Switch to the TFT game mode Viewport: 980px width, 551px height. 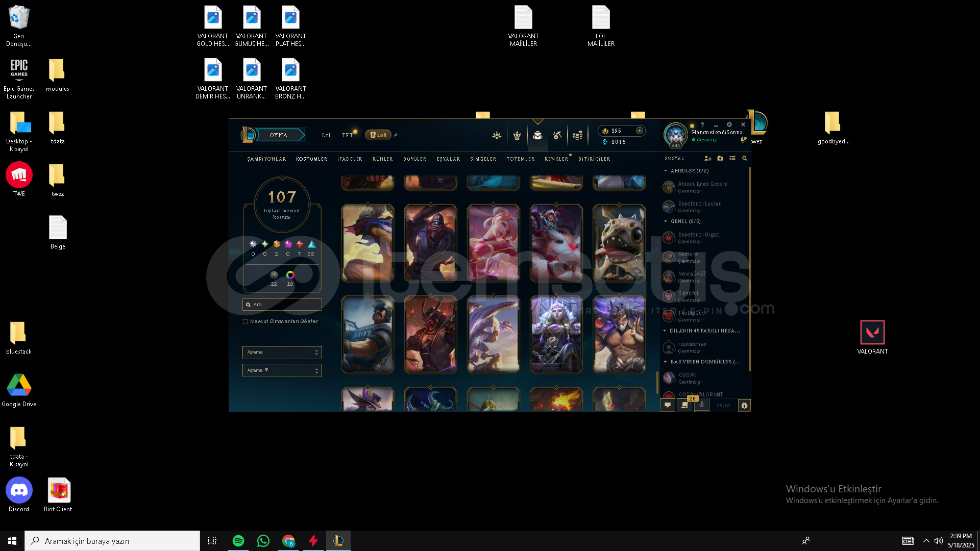pyautogui.click(x=348, y=135)
